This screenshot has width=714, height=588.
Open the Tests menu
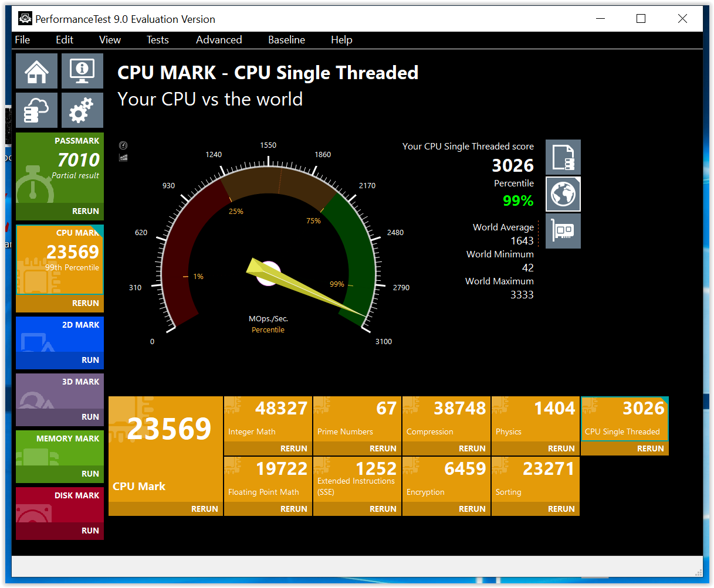[158, 40]
